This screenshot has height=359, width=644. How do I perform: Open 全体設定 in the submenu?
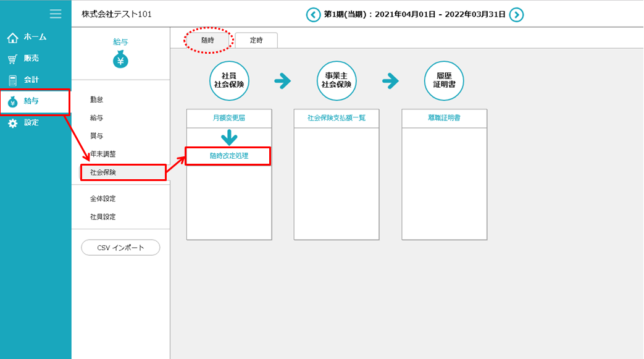tap(103, 198)
